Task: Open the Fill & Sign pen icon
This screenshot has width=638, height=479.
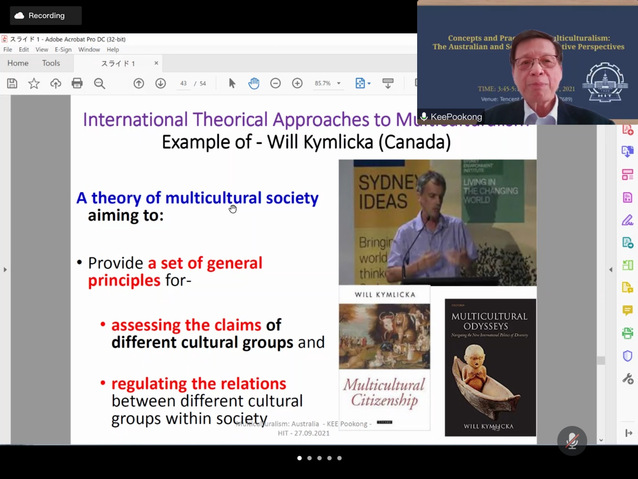Action: point(627,220)
